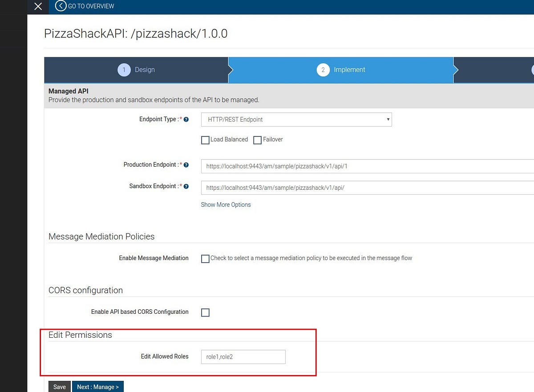
Task: Toggle API based CORS Configuration
Action: (205, 312)
